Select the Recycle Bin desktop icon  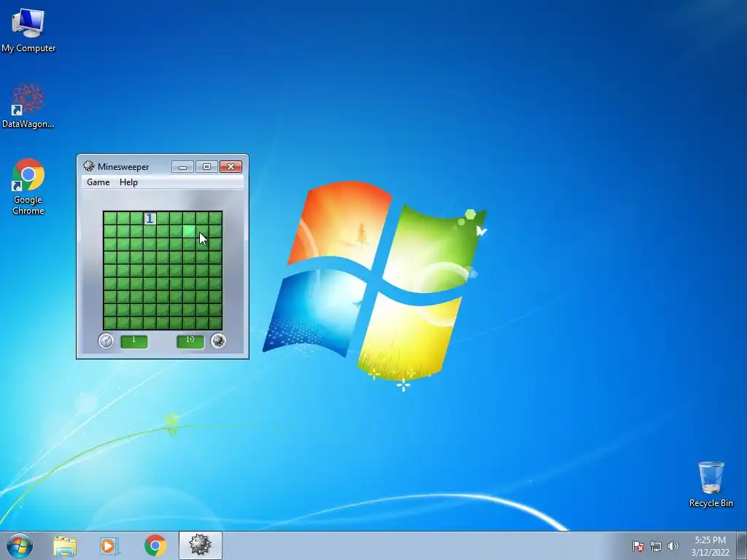(x=711, y=484)
